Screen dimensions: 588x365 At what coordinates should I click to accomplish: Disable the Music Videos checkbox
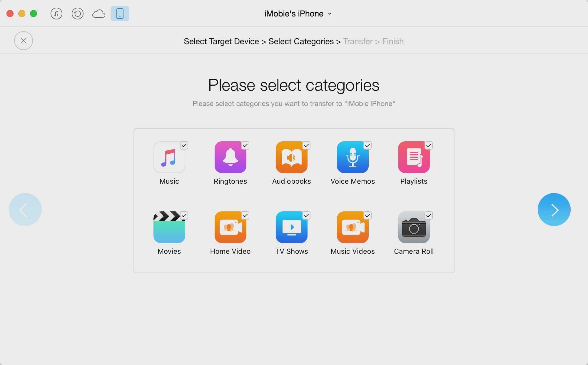(367, 215)
